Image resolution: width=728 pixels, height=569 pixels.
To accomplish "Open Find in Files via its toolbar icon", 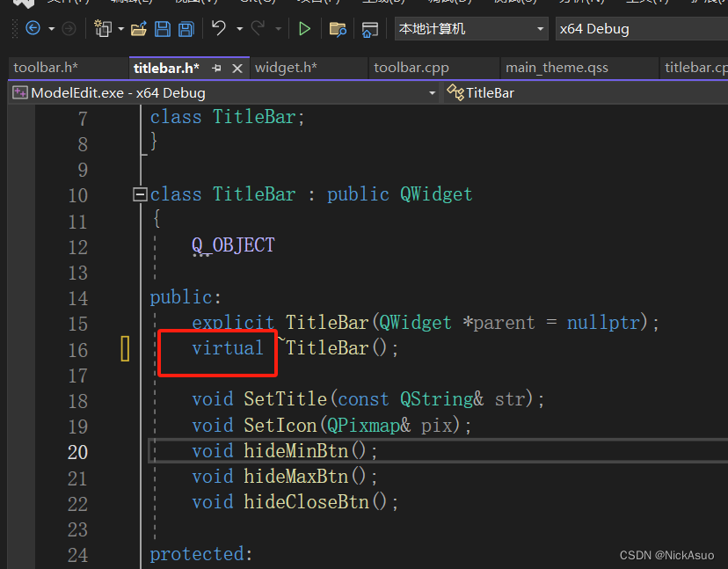I will [339, 28].
